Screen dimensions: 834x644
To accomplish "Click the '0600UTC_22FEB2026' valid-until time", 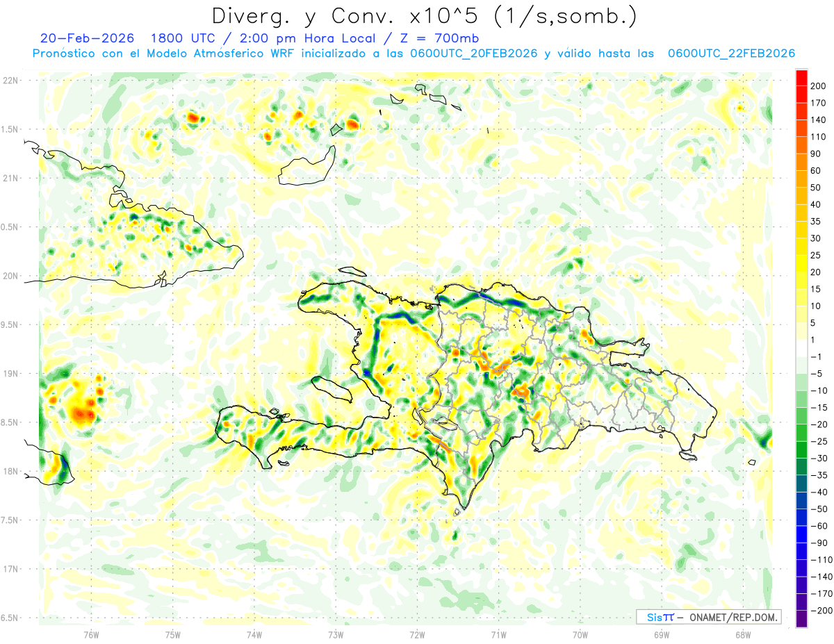I will click(731, 53).
